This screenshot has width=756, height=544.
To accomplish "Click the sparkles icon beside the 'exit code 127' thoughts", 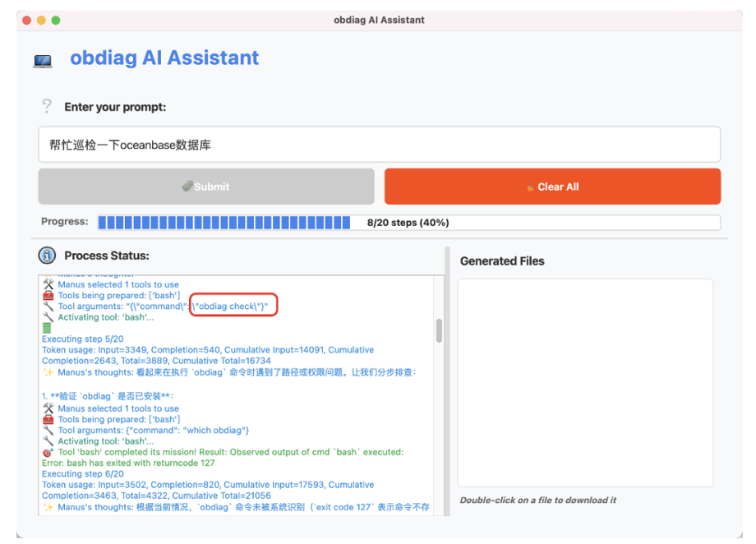I will pos(48,507).
